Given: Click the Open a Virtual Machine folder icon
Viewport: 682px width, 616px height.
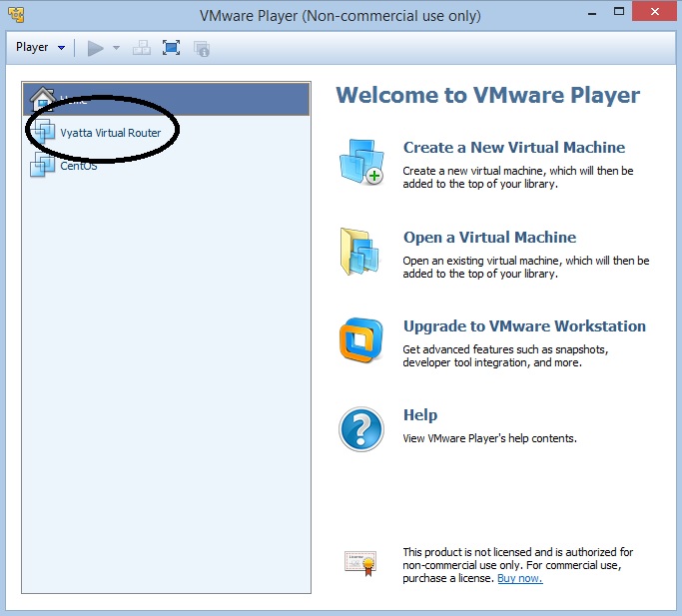Looking at the screenshot, I should (x=360, y=252).
